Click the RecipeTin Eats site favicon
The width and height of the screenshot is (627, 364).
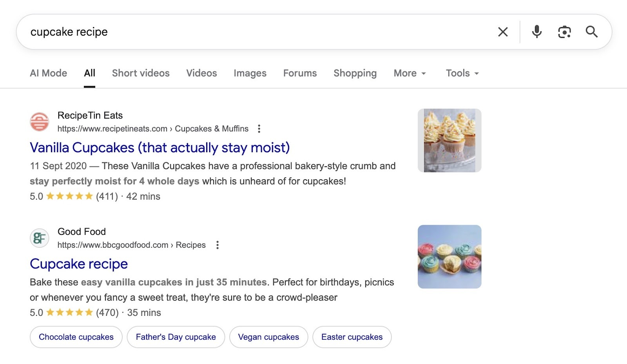pos(40,122)
